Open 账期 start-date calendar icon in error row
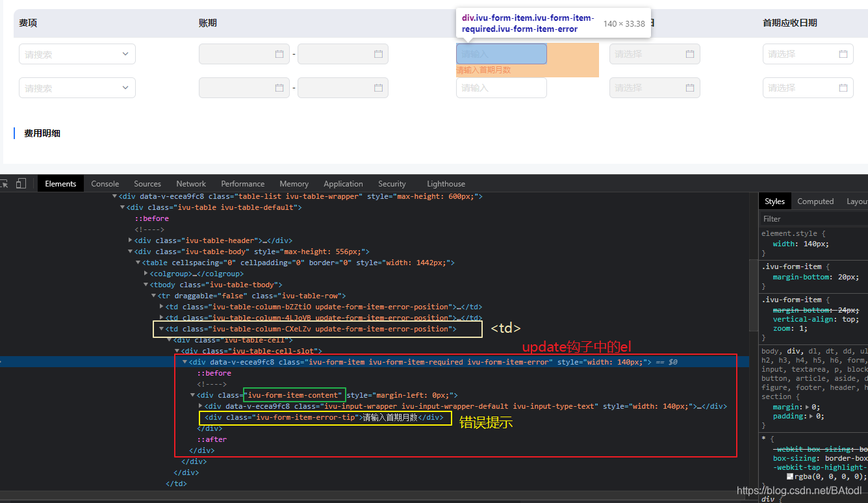This screenshot has width=868, height=503. [279, 54]
